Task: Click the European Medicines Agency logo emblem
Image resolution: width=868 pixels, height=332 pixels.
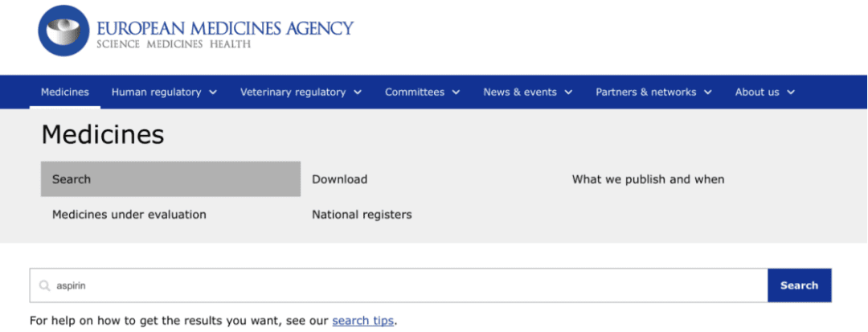Action: 63,31
